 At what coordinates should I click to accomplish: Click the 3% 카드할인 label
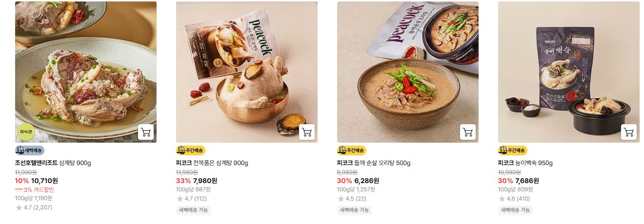[35, 190]
